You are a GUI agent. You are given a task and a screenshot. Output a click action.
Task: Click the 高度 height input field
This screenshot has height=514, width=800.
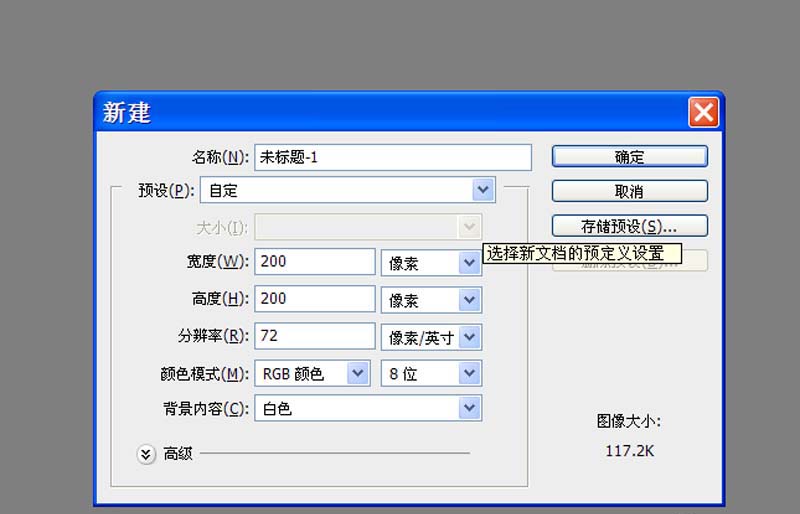pyautogui.click(x=315, y=300)
